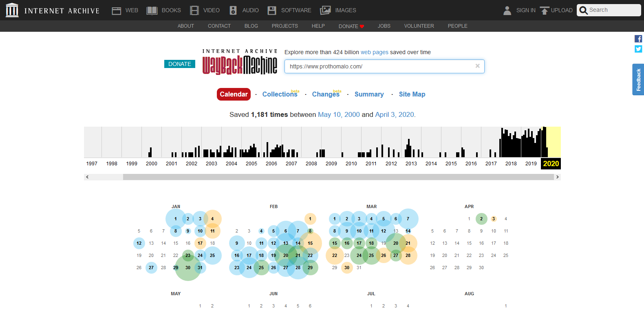The image size is (644, 316).
Task: Open the May 10, 2000 capture link
Action: point(339,114)
